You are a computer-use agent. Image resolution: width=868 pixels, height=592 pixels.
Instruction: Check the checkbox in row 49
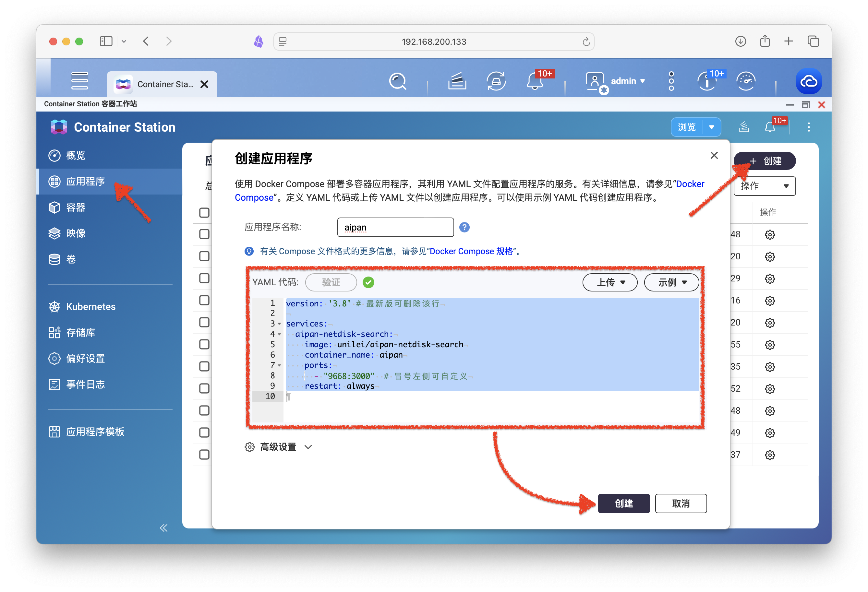pos(204,432)
